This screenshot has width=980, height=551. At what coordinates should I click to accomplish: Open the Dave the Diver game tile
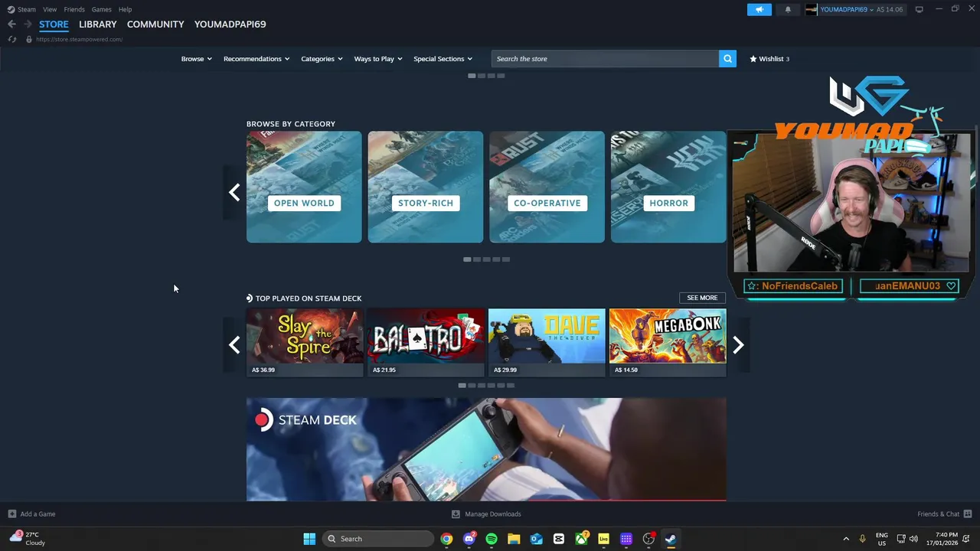pos(547,342)
